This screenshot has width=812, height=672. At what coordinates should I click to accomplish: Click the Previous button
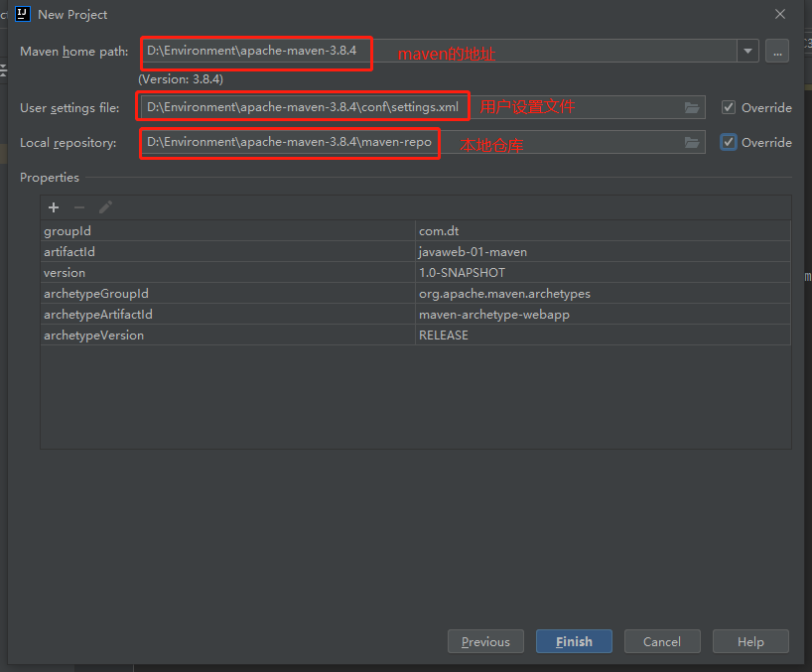point(485,641)
